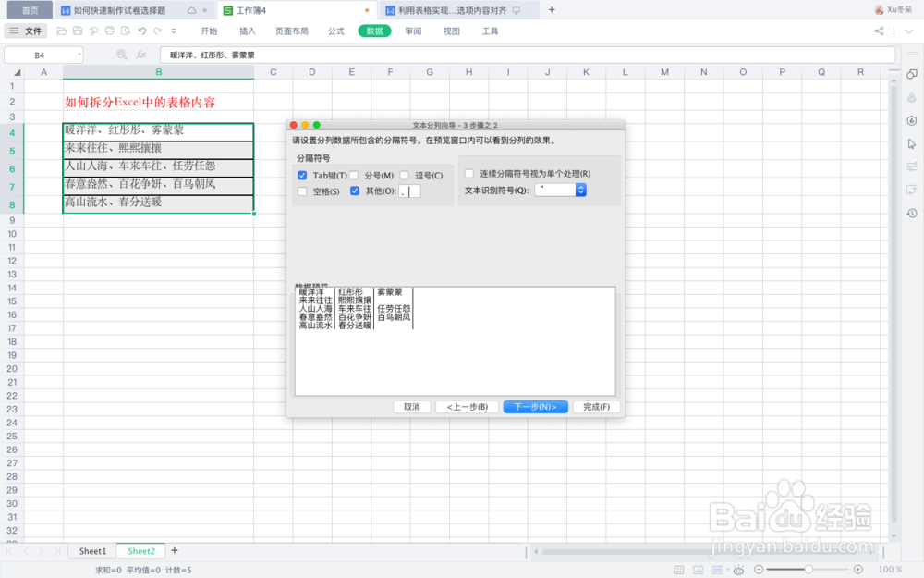Click the Print icon in quick access toolbar
This screenshot has width=924, height=578.
pos(110,31)
